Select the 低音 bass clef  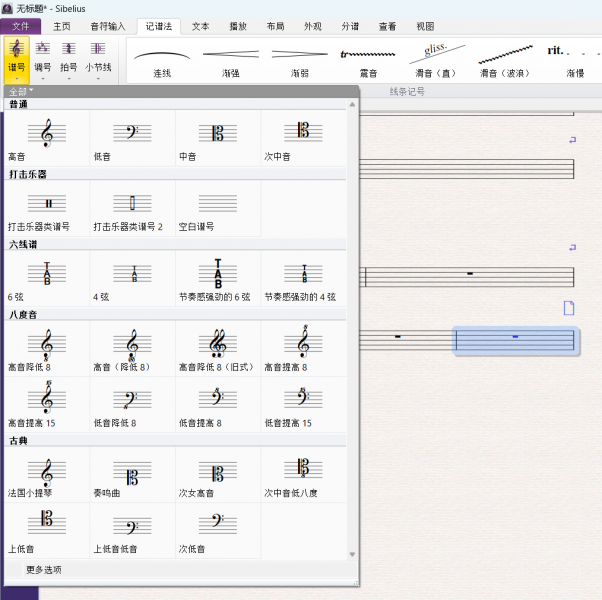tap(132, 138)
